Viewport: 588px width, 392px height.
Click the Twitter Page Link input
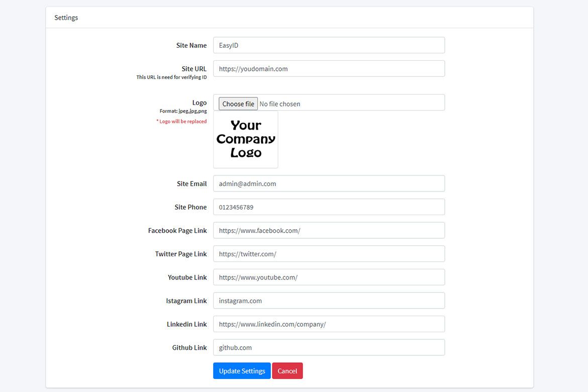tap(329, 254)
